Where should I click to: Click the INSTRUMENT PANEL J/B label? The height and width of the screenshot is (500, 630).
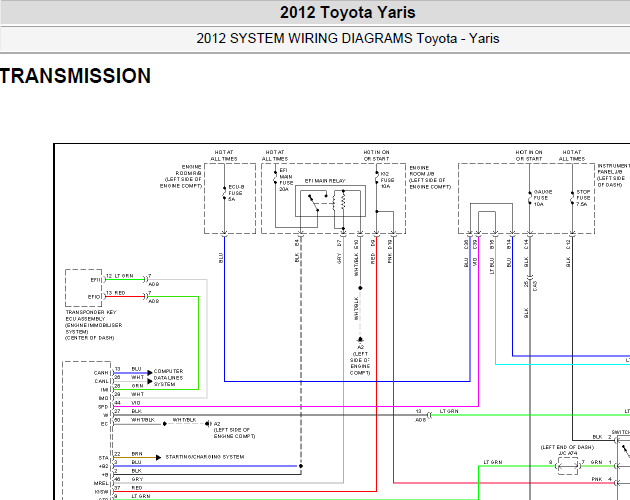tap(613, 175)
